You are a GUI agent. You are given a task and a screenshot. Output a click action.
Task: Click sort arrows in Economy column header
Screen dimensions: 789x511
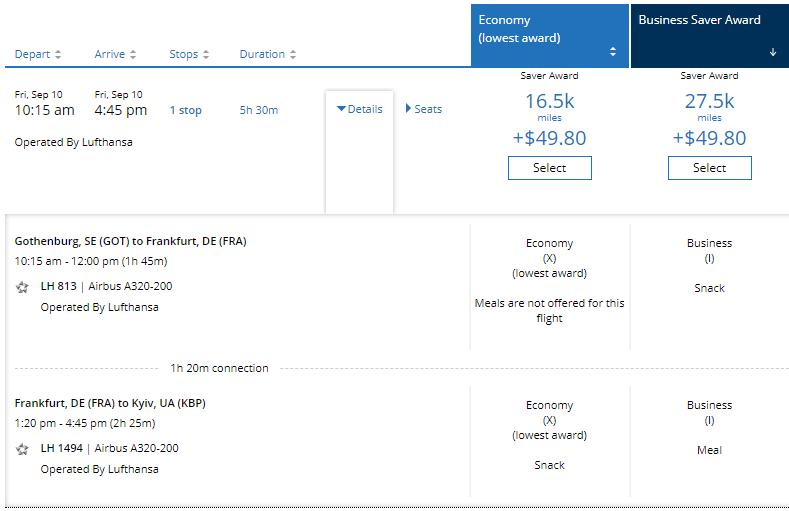[613, 52]
